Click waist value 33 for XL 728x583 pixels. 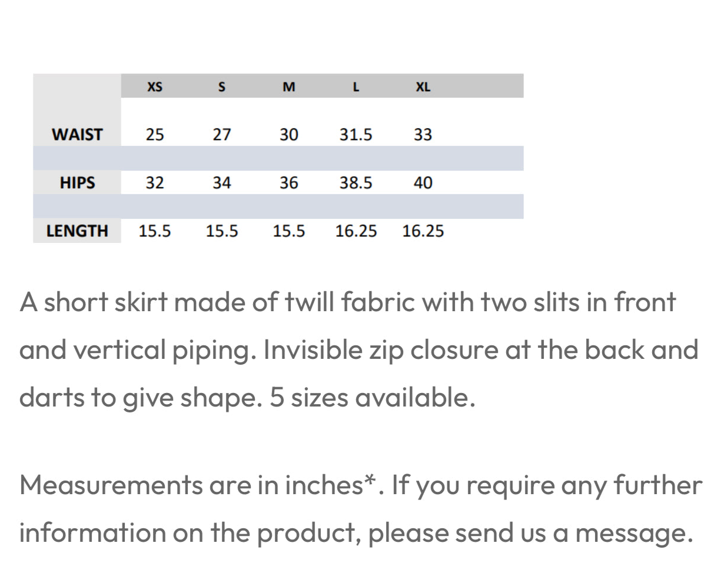pyautogui.click(x=423, y=135)
